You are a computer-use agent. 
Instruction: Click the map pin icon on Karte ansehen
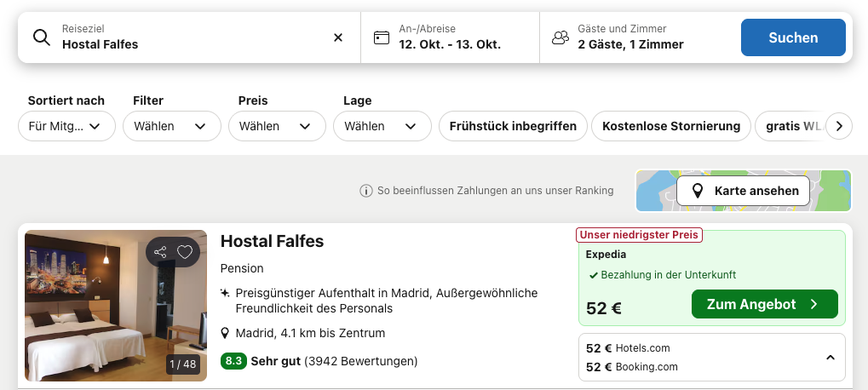698,191
